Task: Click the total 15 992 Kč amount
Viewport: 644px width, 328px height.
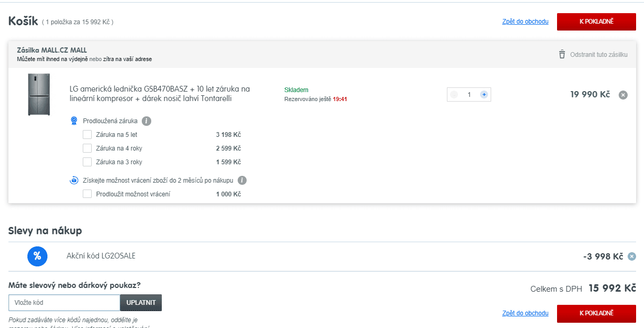Action: (612, 288)
